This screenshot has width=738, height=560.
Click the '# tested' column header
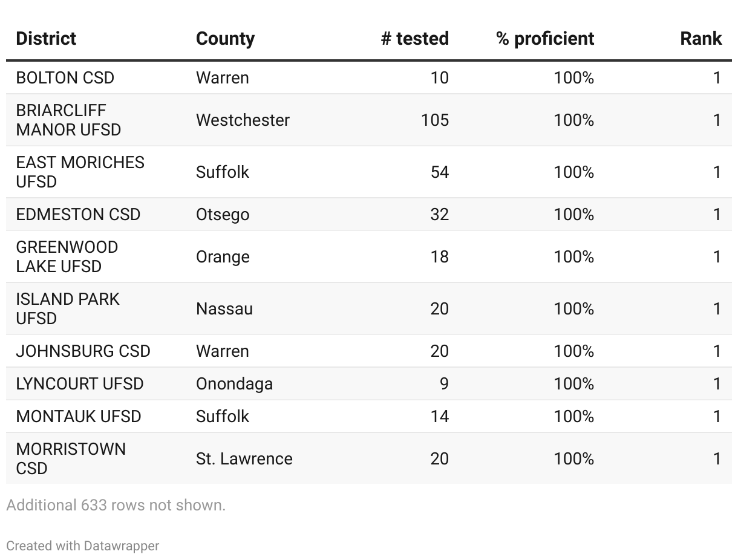coord(414,39)
